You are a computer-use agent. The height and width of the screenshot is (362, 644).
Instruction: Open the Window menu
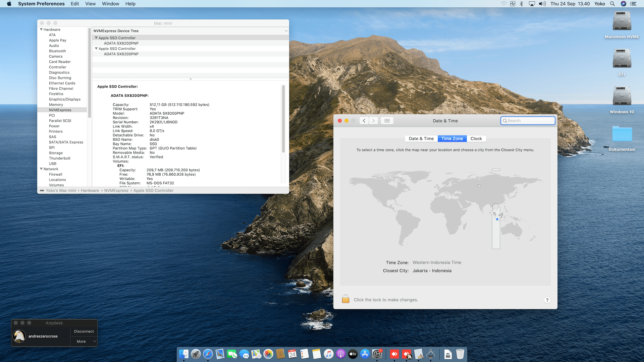point(110,4)
